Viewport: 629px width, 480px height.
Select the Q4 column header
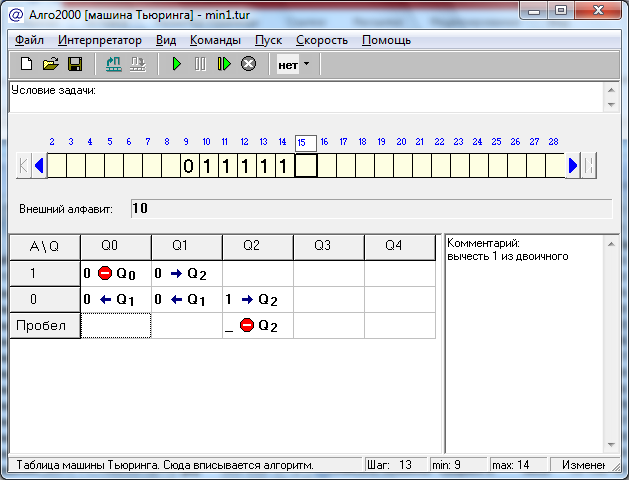(x=400, y=247)
